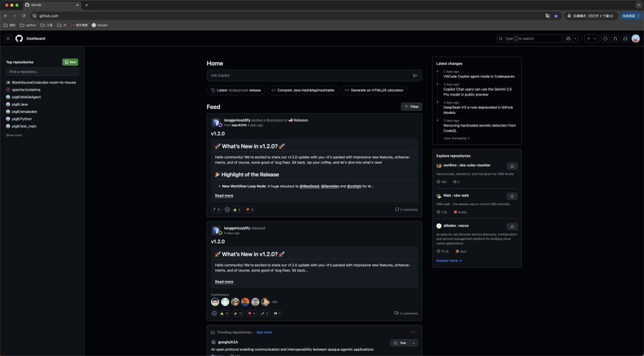Viewport: 644px width, 356px height.
Task: Toggle thumbs up reaction with count 11
Action: tap(224, 314)
